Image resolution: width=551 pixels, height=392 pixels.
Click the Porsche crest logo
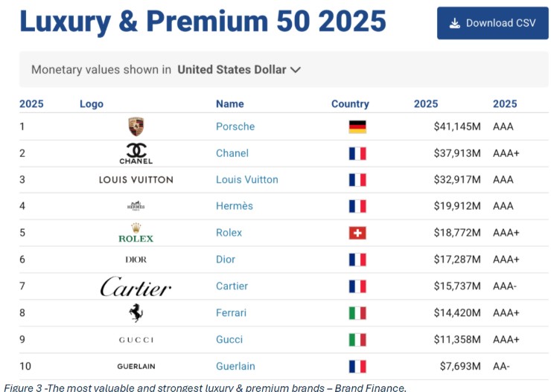point(136,126)
